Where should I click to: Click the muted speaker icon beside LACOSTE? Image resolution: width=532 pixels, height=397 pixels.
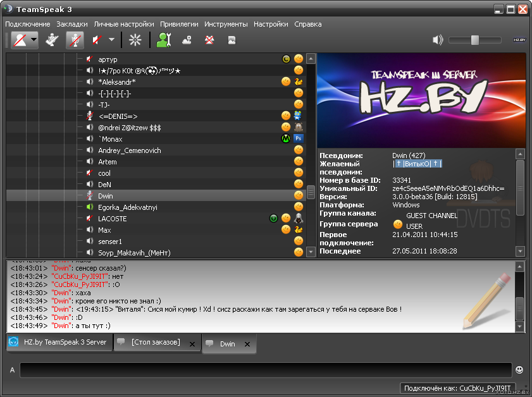point(90,218)
